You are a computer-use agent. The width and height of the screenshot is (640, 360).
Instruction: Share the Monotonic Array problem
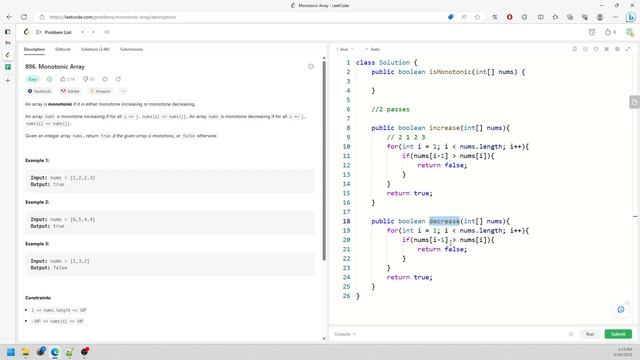[118, 79]
